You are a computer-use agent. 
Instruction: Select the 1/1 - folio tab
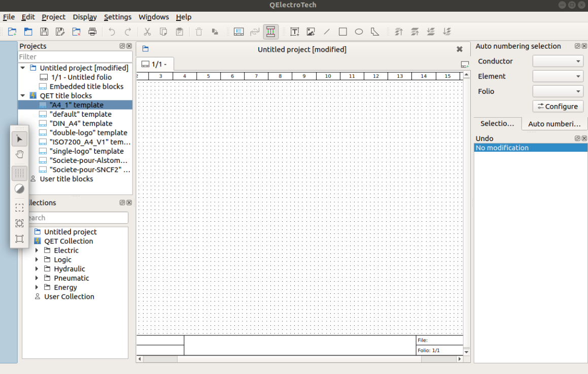(155, 64)
